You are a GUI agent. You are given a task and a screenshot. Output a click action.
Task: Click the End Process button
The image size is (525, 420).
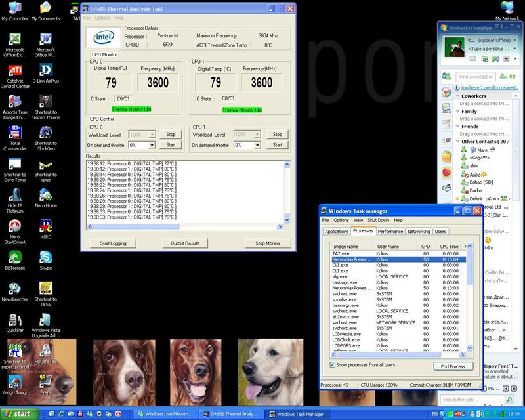click(x=453, y=366)
